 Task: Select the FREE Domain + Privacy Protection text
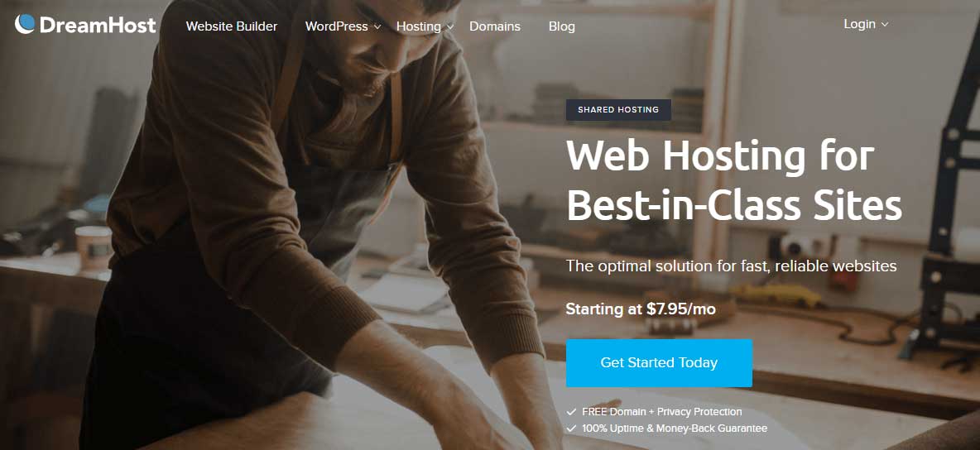pos(662,412)
